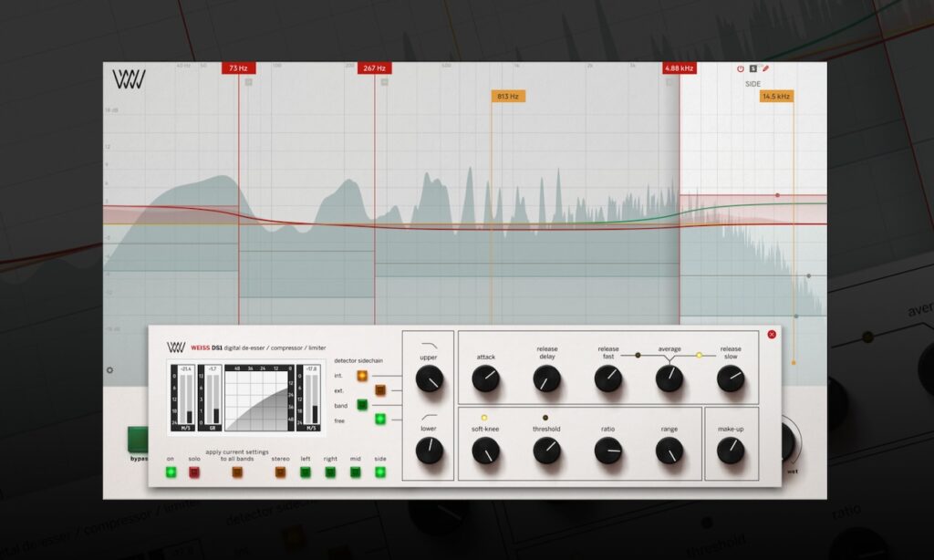Enable side channel processing
Image resolution: width=934 pixels, height=560 pixels.
coord(379,472)
